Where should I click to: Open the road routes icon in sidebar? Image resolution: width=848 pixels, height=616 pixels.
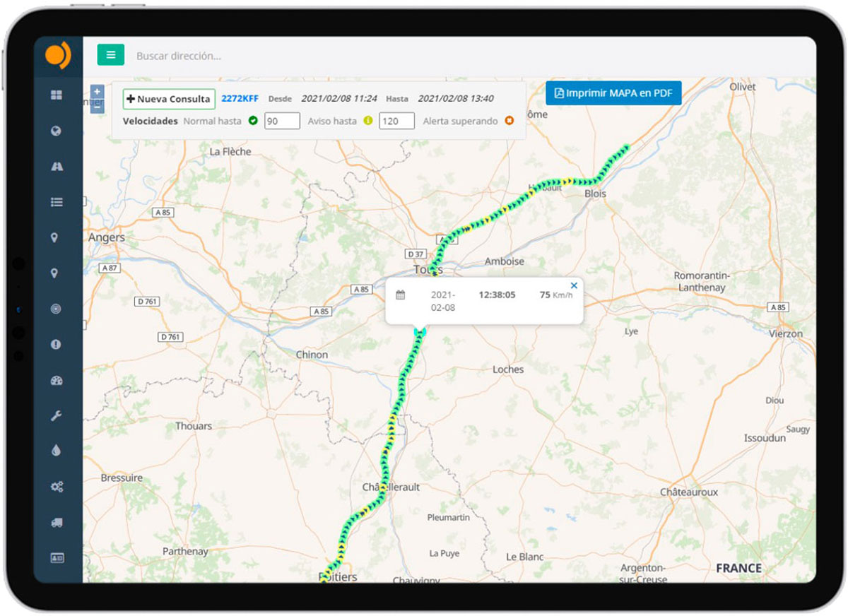coord(57,166)
